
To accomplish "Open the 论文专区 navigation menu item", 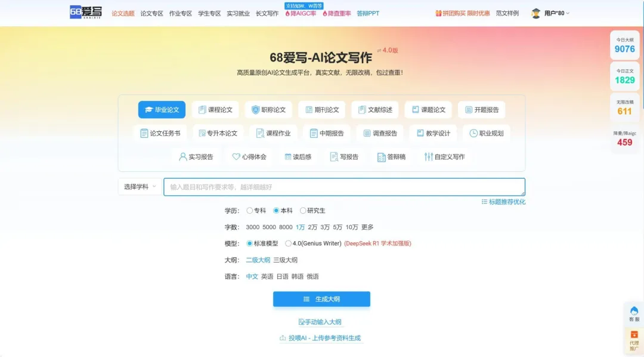I will point(151,13).
